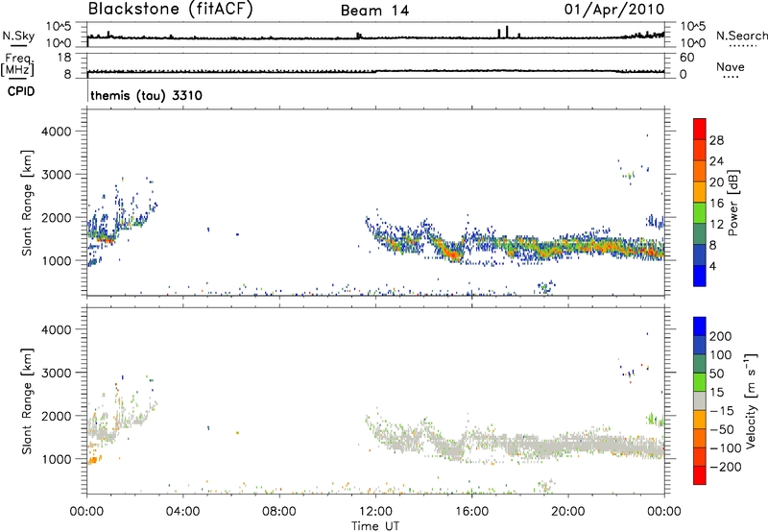Click the orange power scatter patch near 15:30
Image resolution: width=768 pixels, height=532 pixels.
pyautogui.click(x=453, y=254)
